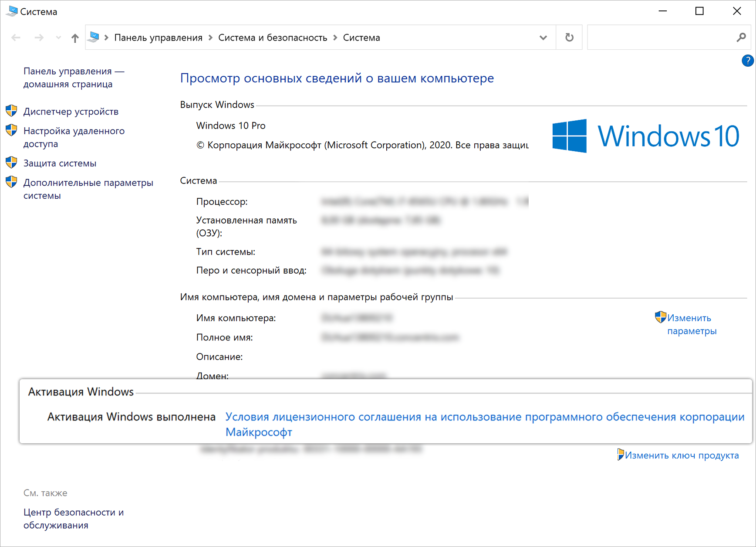This screenshot has width=756, height=547.
Task: Maximize the 'Система' window
Action: click(699, 11)
